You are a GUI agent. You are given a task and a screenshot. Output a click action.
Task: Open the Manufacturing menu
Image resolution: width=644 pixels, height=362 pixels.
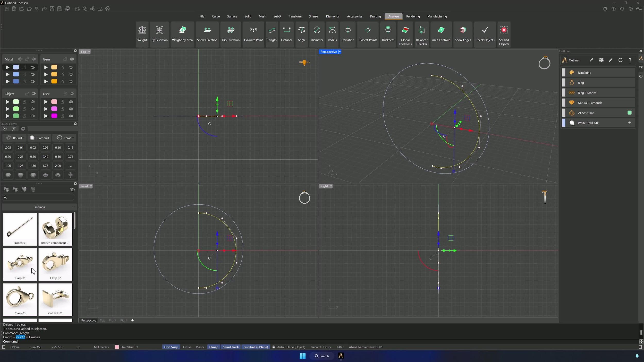pos(437,16)
